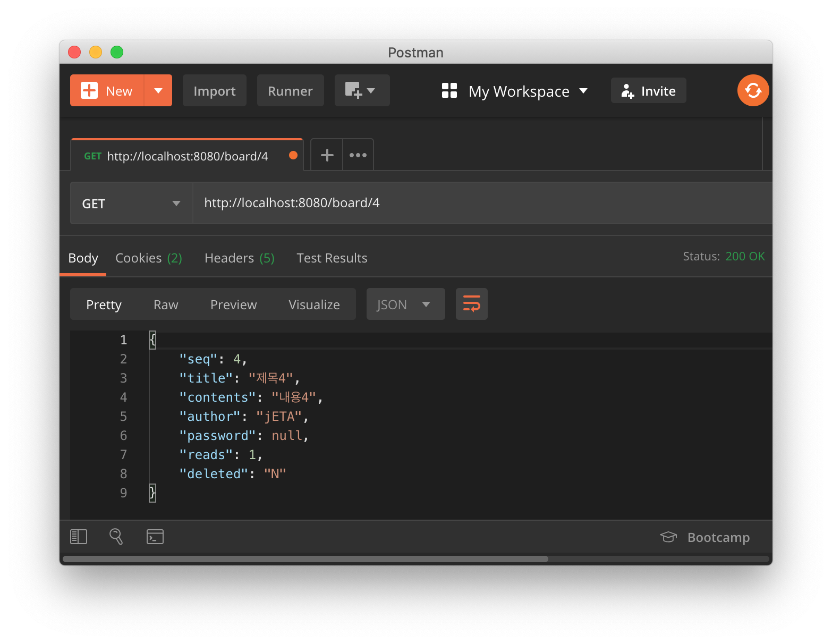Select the Visualize response view

(314, 304)
